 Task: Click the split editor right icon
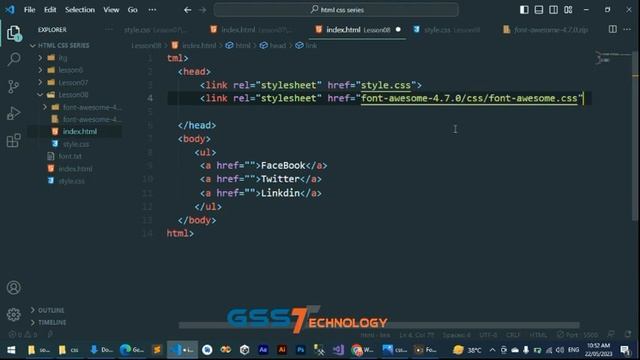click(x=613, y=29)
